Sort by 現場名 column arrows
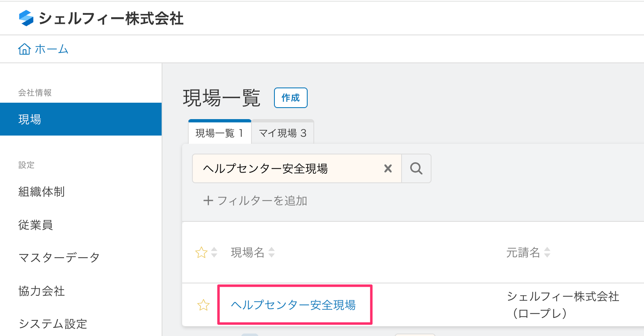The height and width of the screenshot is (336, 644). point(272,252)
